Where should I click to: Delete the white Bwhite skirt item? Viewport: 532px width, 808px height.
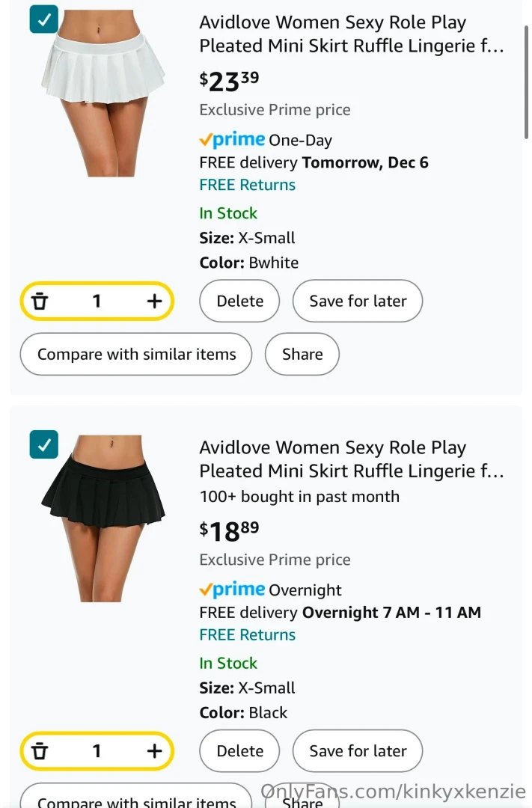239,301
